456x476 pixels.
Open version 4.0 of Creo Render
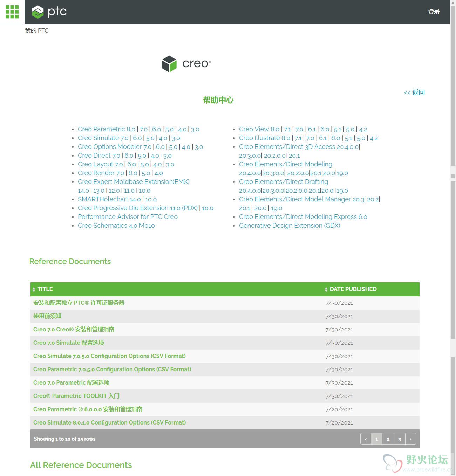pyautogui.click(x=159, y=173)
